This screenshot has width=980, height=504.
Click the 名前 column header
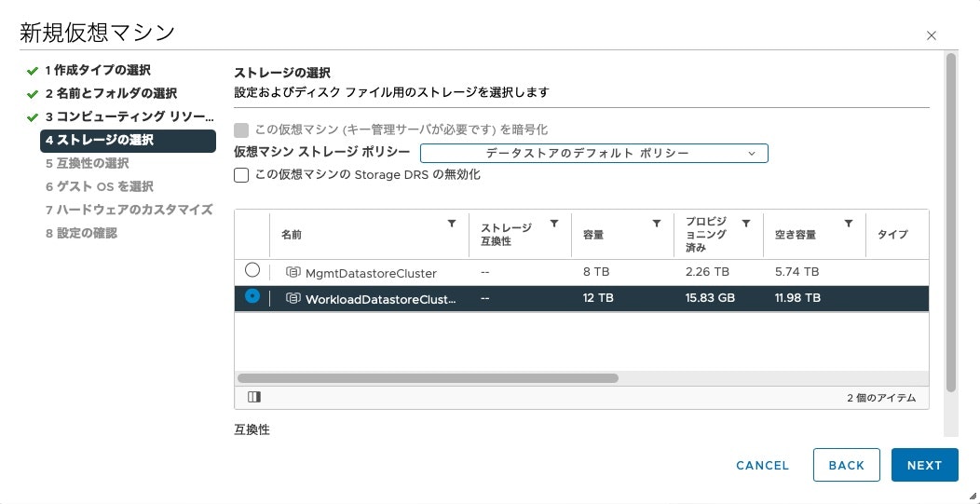[x=292, y=236]
